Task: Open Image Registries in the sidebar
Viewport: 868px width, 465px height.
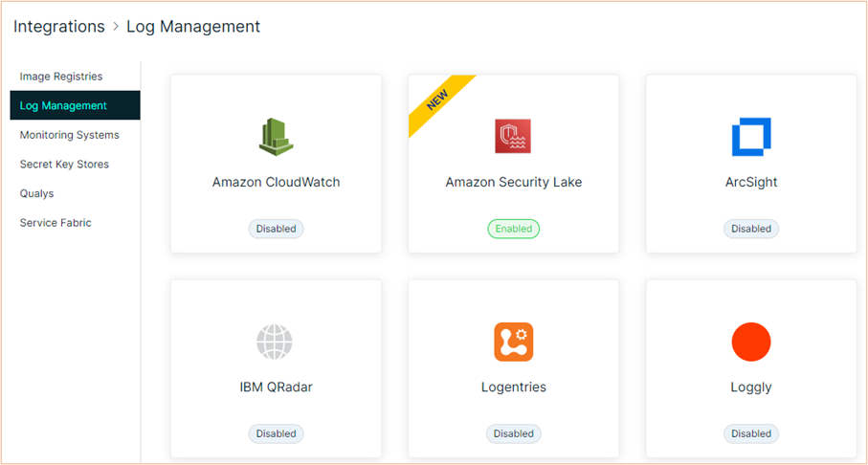Action: point(61,77)
